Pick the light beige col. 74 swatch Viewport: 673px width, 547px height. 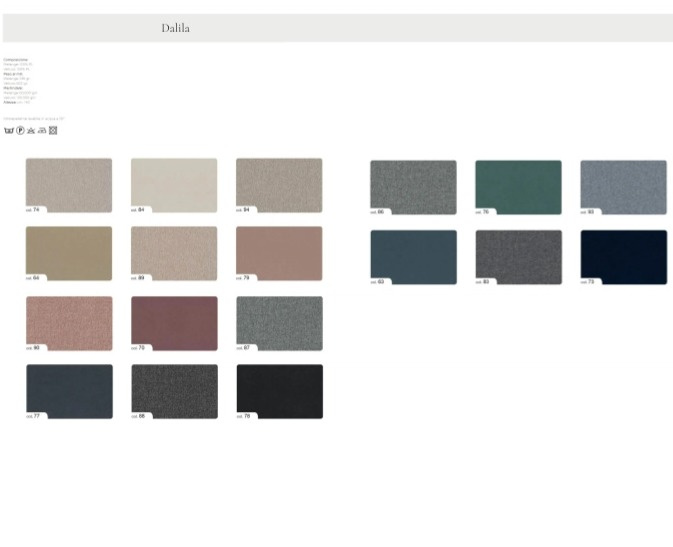tap(69, 184)
